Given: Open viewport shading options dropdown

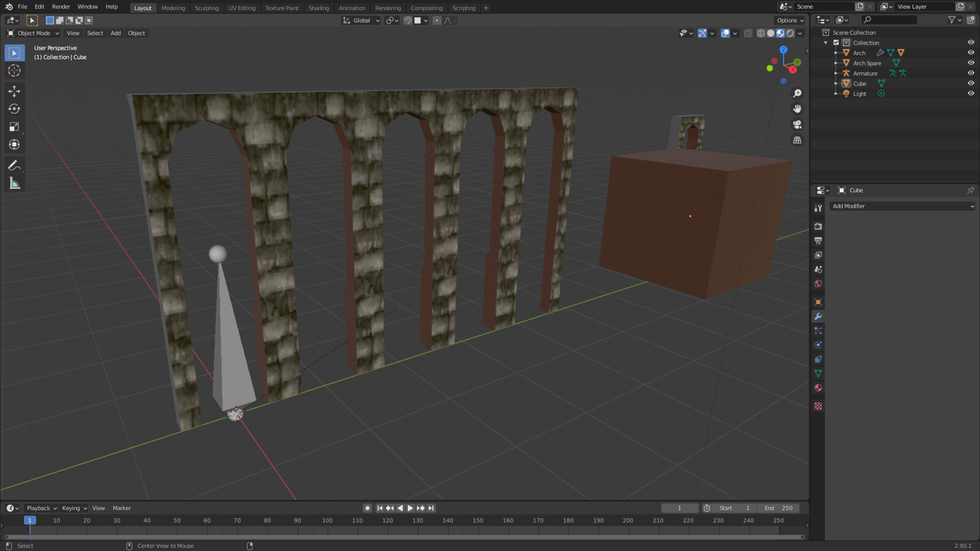Looking at the screenshot, I should click(x=800, y=33).
